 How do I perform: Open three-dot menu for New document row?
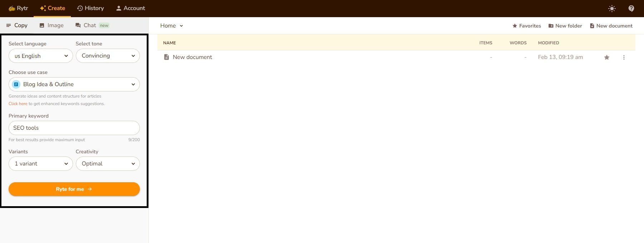click(624, 57)
